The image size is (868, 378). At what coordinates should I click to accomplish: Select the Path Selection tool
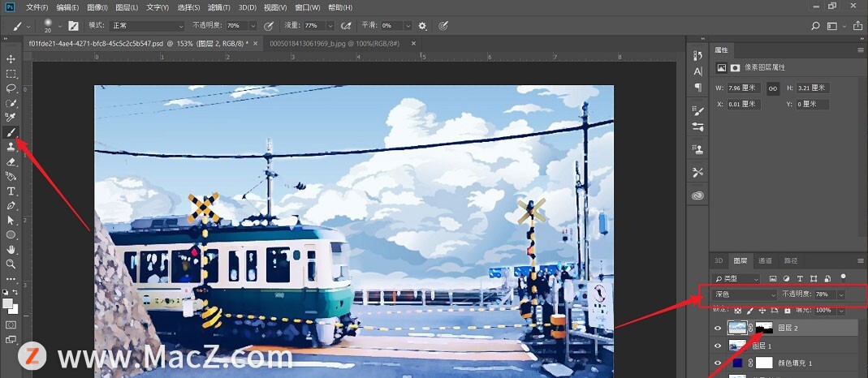[11, 220]
